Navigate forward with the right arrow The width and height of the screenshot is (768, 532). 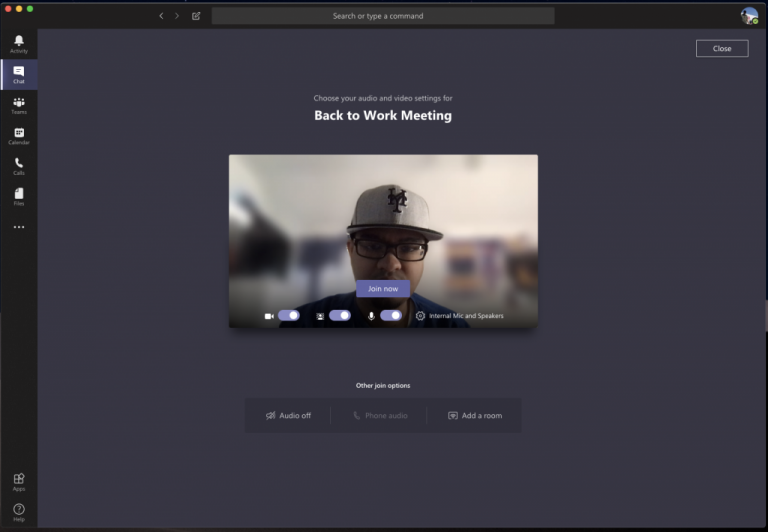tap(177, 16)
